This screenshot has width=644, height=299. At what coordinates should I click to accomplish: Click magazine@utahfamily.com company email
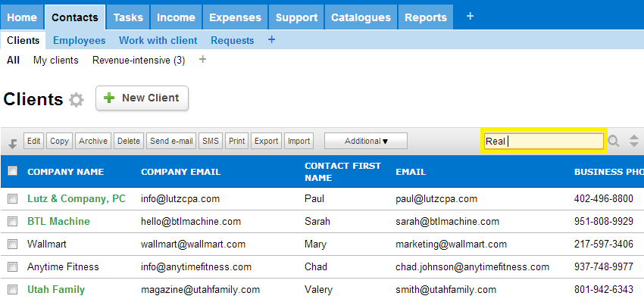[x=201, y=290]
